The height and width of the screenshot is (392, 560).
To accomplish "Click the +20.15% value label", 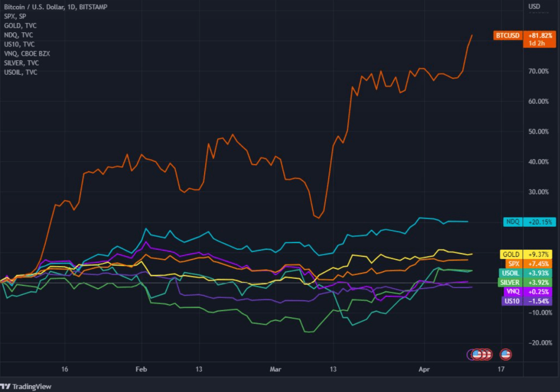I will click(540, 222).
